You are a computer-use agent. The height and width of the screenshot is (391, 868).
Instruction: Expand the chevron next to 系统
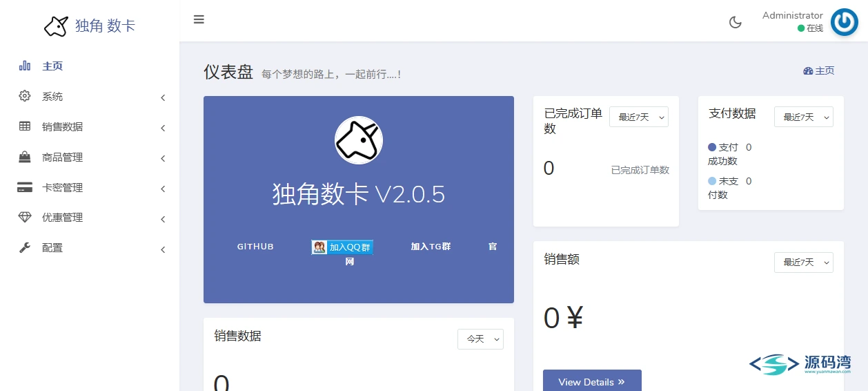[x=163, y=97]
